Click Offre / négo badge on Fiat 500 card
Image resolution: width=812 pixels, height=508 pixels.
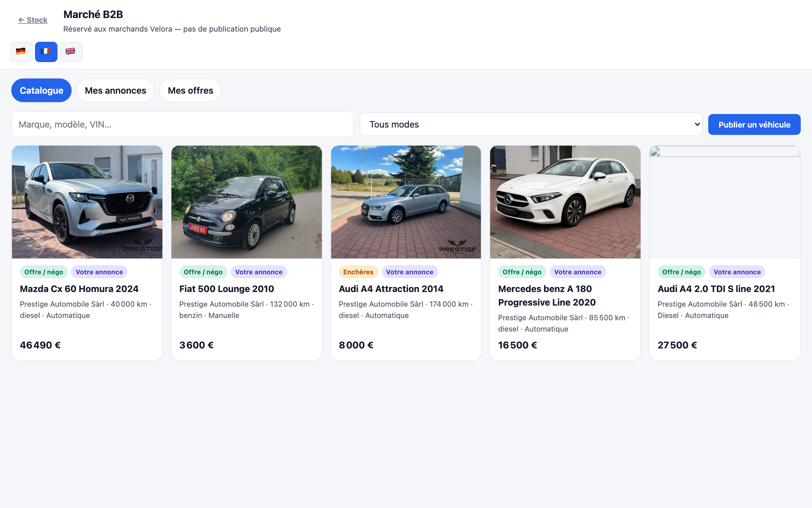pyautogui.click(x=203, y=272)
